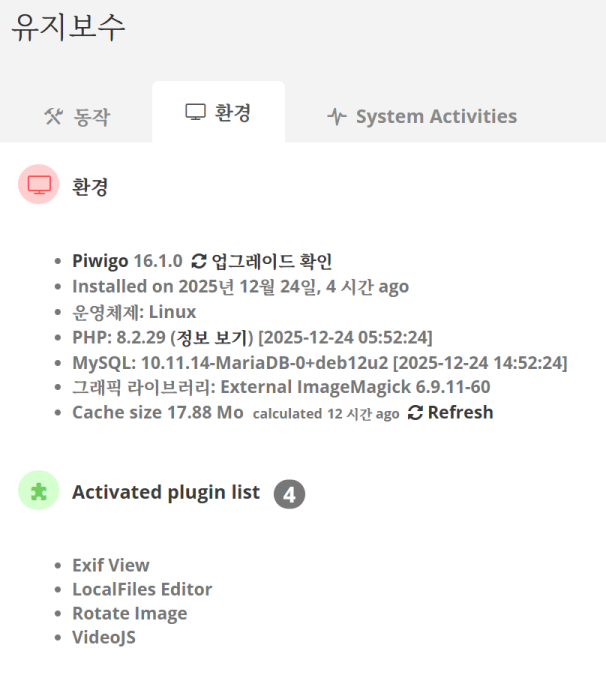Click the pulse icon beside System Activities

337,116
